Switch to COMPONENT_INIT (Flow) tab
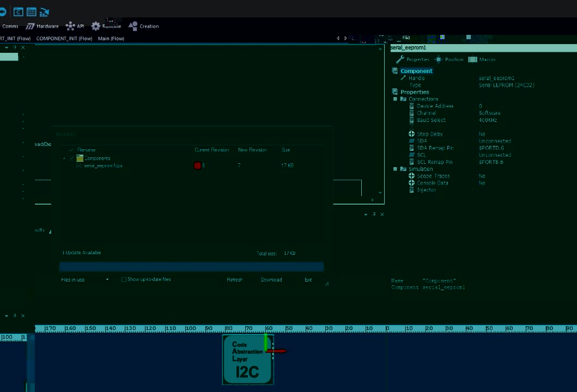Image resolution: width=577 pixels, height=392 pixels. [64, 38]
